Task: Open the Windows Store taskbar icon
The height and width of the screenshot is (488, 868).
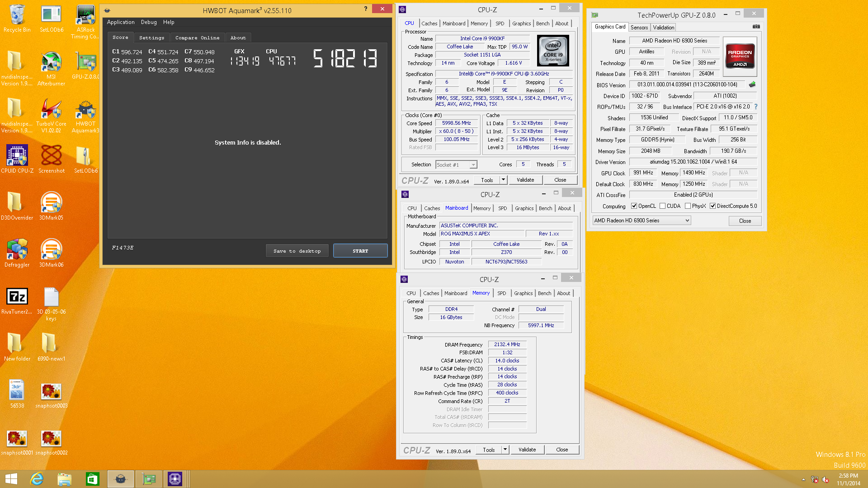Action: (93, 479)
